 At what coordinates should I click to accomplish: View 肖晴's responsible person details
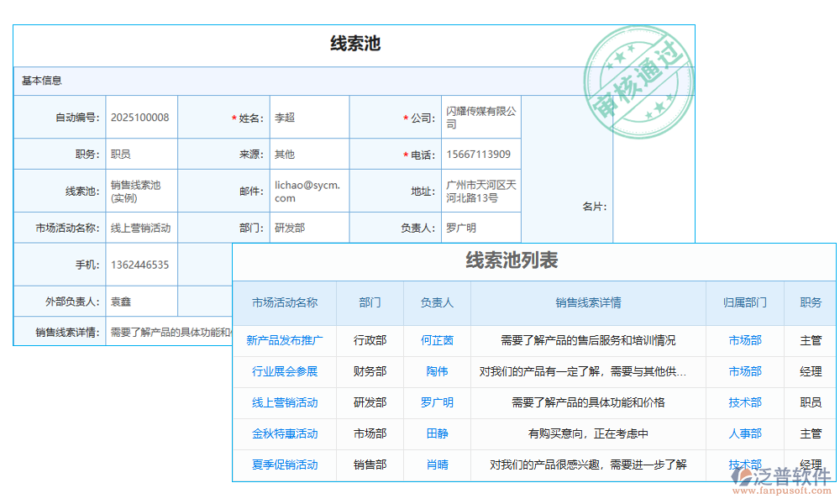click(x=436, y=465)
